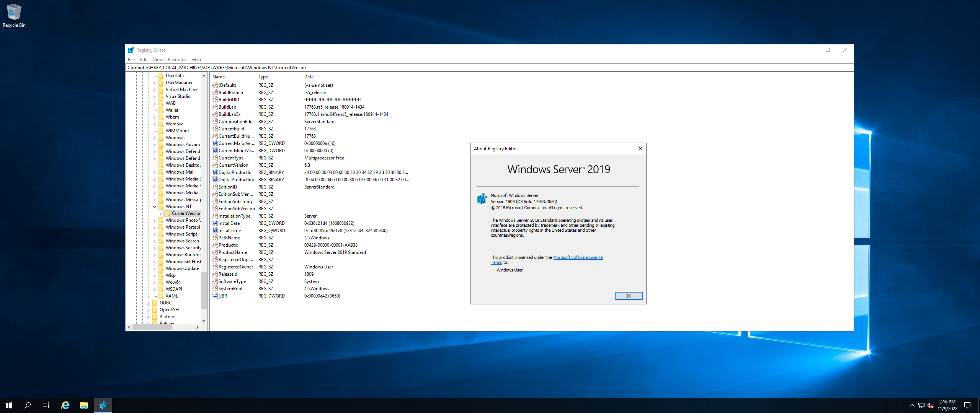Select the InstallationType value name
This screenshot has width=980, height=413.
click(234, 216)
